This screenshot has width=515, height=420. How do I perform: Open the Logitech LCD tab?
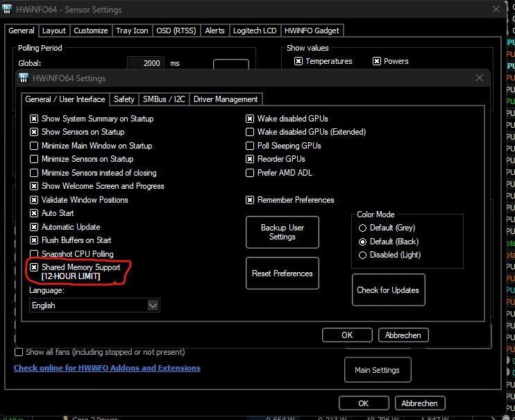[255, 31]
